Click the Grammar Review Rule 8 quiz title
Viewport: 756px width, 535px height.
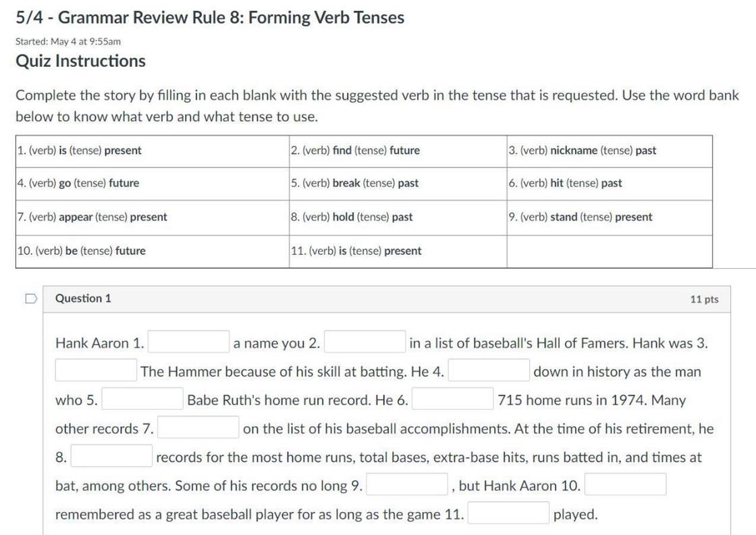210,18
